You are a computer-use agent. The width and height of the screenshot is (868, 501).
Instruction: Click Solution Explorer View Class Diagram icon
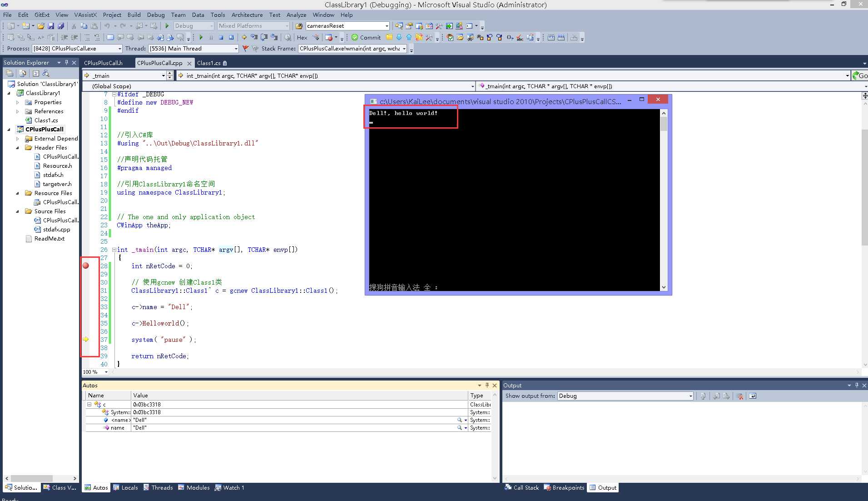click(45, 73)
